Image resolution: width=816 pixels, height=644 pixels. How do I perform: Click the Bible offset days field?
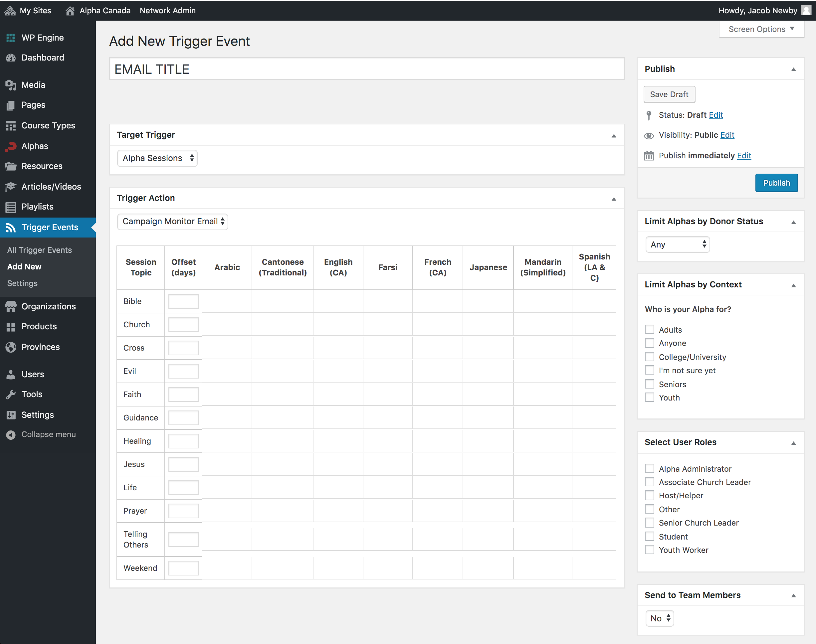(183, 301)
